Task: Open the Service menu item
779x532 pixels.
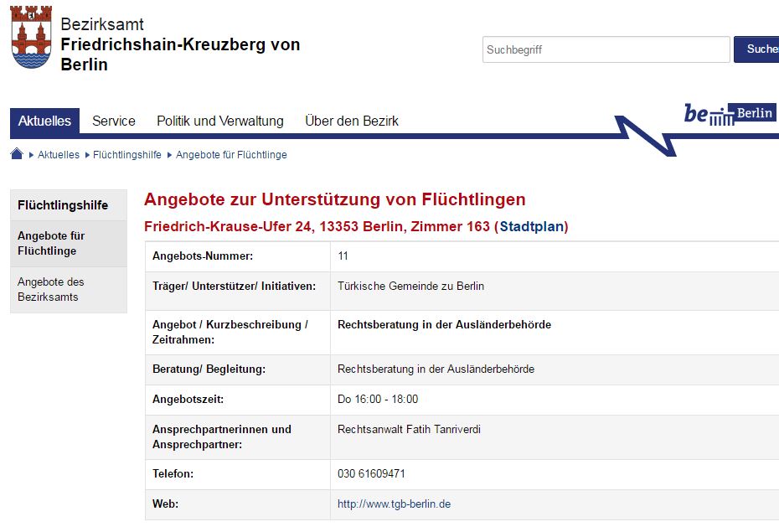Action: tap(114, 121)
